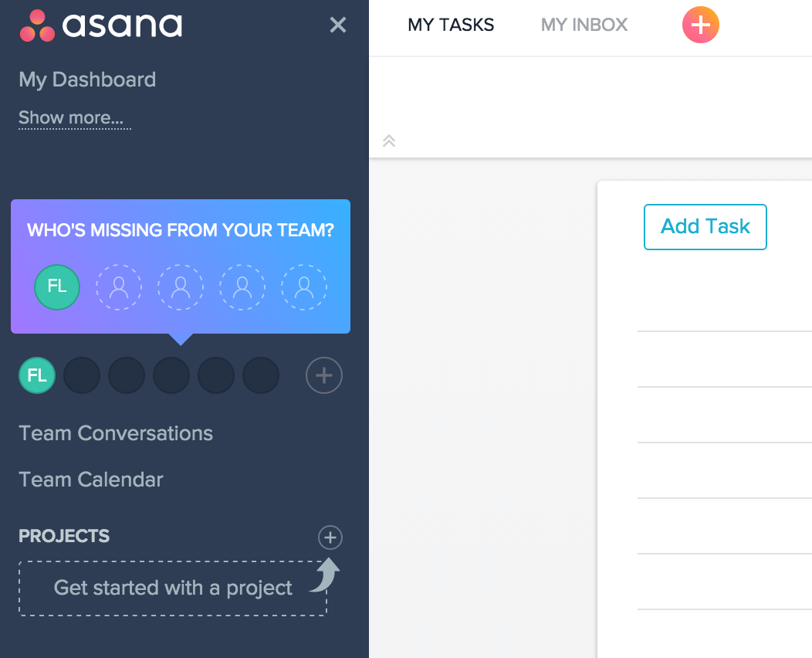Click the orange quick-add plus button
812x658 pixels.
700,25
